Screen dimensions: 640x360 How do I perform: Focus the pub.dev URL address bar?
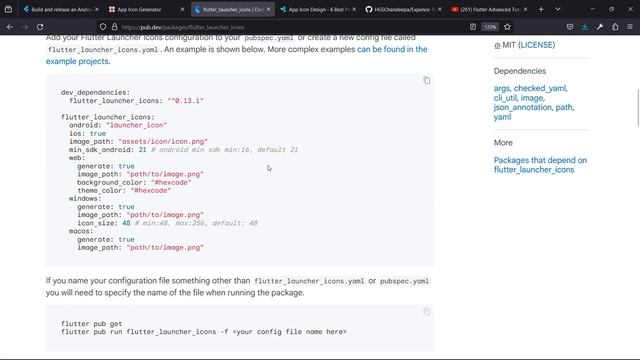pyautogui.click(x=286, y=27)
